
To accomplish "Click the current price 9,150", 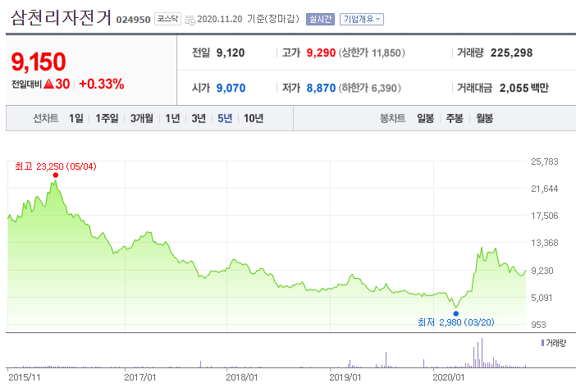I will (39, 62).
